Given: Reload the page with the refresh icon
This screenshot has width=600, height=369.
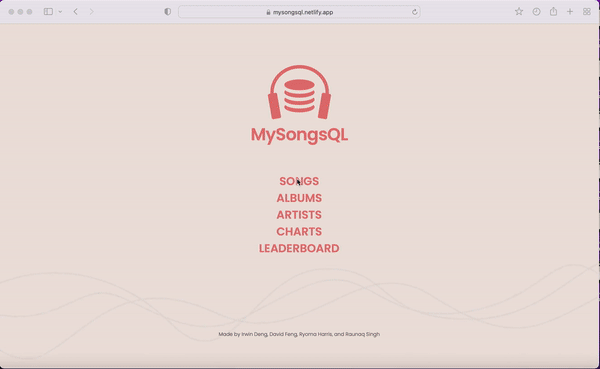Looking at the screenshot, I should [x=414, y=12].
